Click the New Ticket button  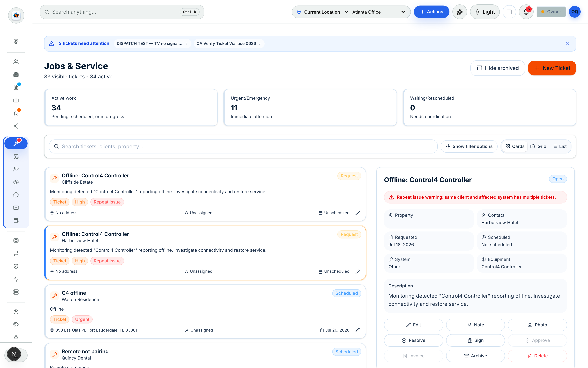click(x=552, y=68)
